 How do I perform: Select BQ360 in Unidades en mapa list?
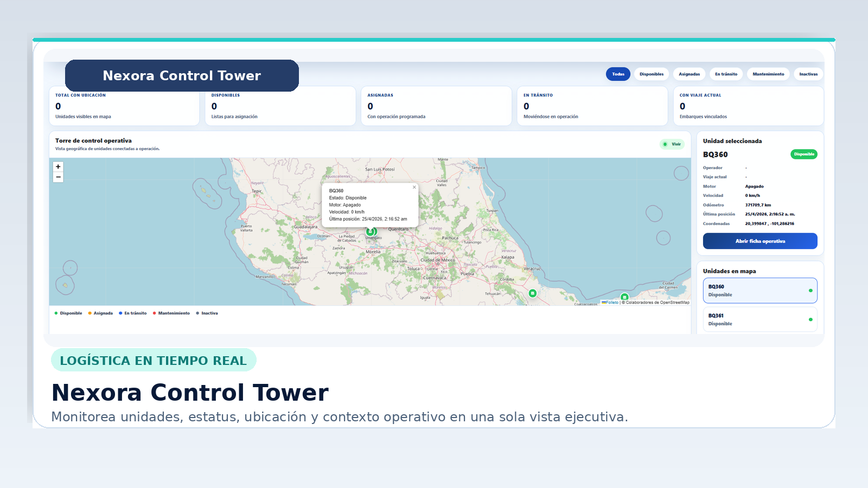pos(760,291)
